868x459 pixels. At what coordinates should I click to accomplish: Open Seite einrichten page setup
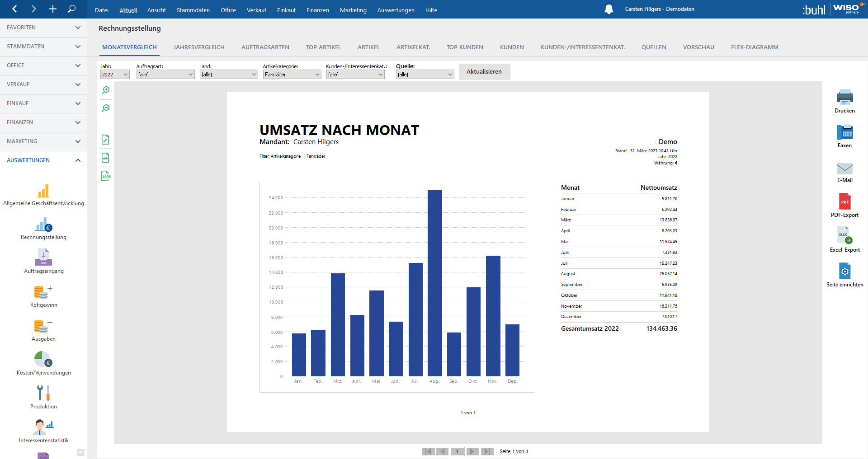coord(844,272)
